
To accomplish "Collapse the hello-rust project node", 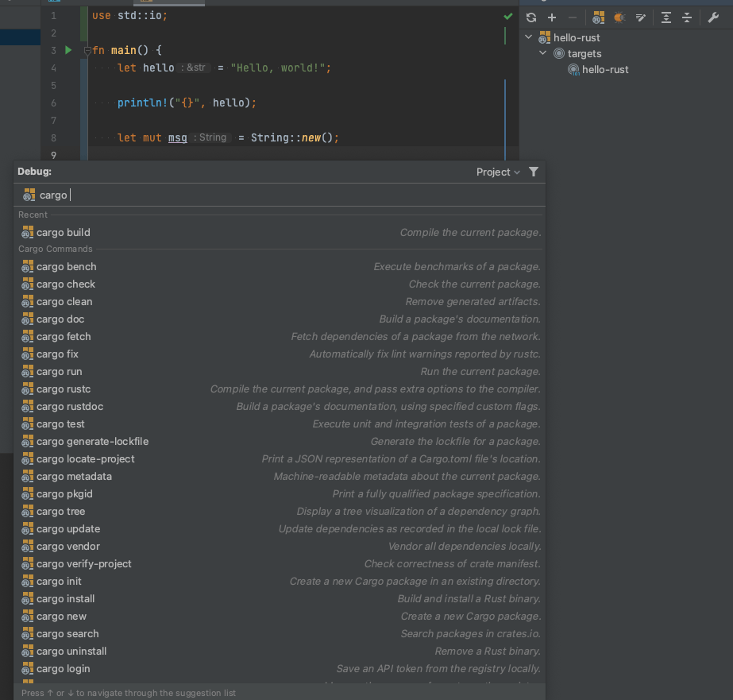I will (529, 37).
